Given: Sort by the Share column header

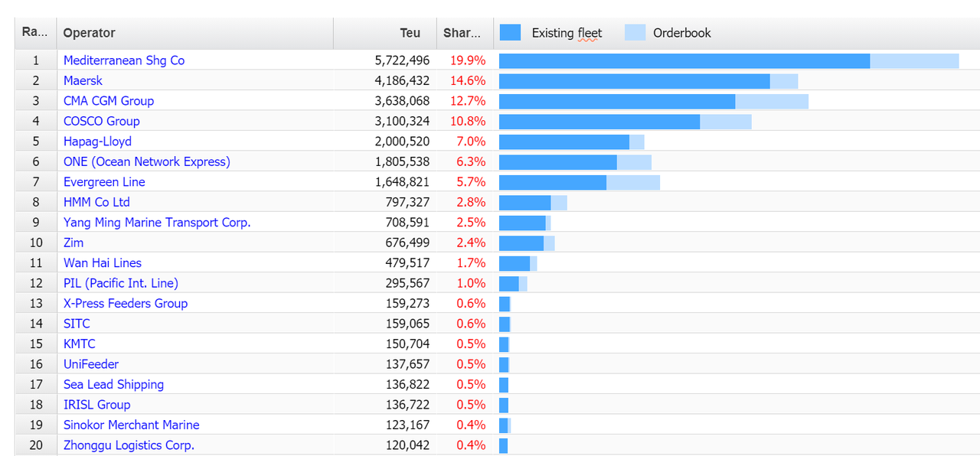Looking at the screenshot, I should tap(465, 33).
